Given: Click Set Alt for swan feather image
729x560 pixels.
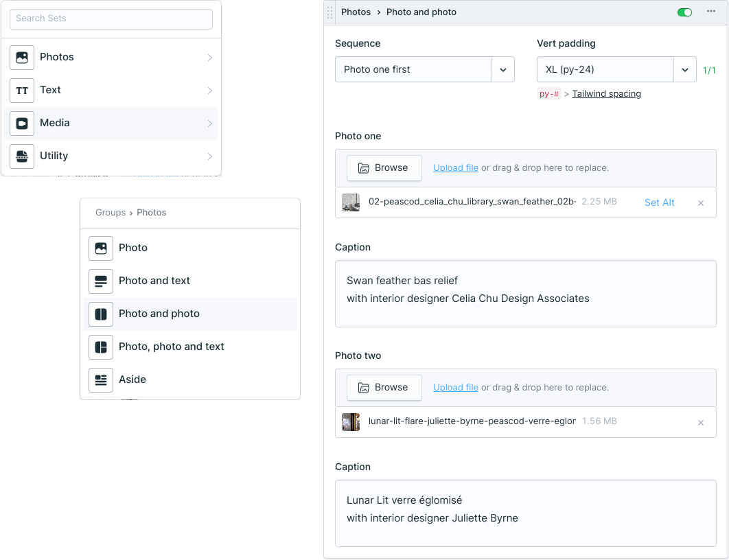Looking at the screenshot, I should click(x=659, y=202).
